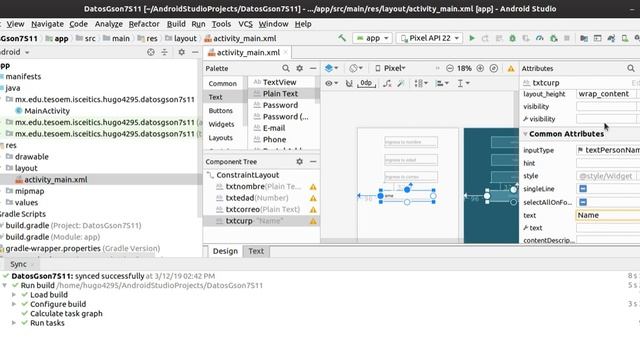640x360 pixels.
Task: Zoom in the design surface
Action: pos(480,68)
